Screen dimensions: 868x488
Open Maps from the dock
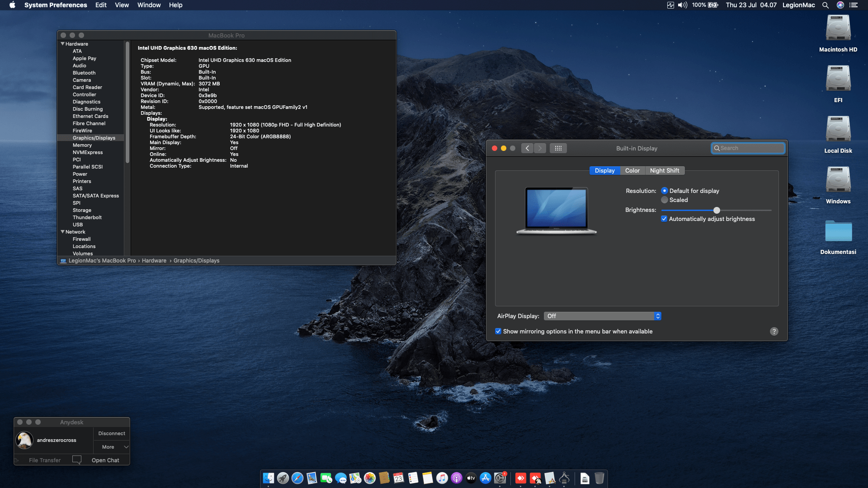pos(355,478)
